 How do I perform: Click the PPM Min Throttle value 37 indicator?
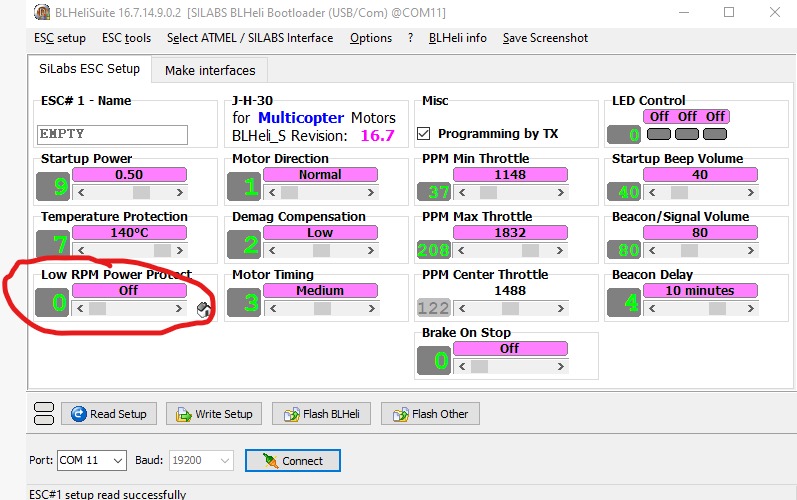click(434, 192)
